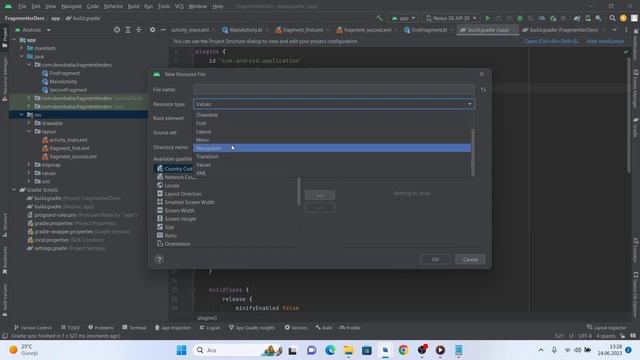The image size is (640, 360).
Task: Click the sort arrows icon beside File name
Action: coord(483,89)
